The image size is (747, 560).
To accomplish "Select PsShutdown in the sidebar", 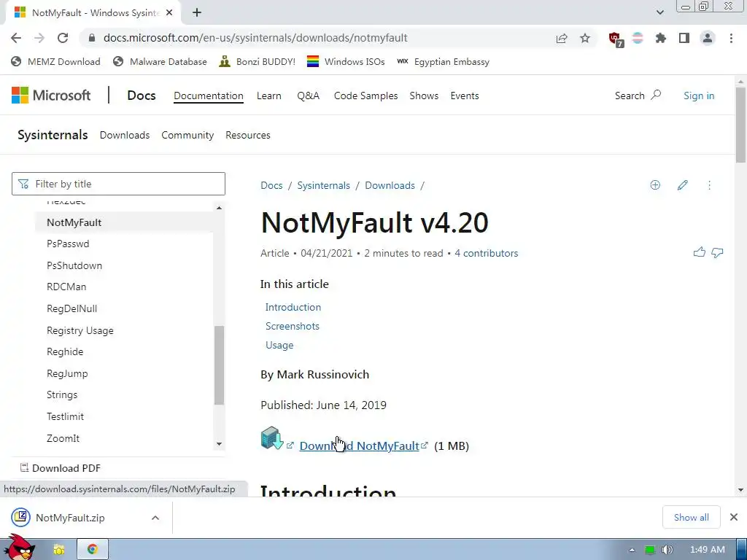I will [74, 265].
